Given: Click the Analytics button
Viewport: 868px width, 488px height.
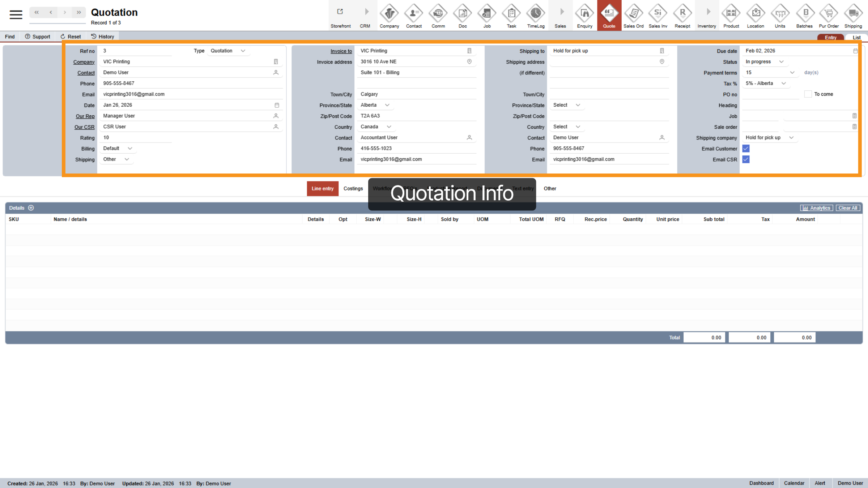Looking at the screenshot, I should point(816,208).
